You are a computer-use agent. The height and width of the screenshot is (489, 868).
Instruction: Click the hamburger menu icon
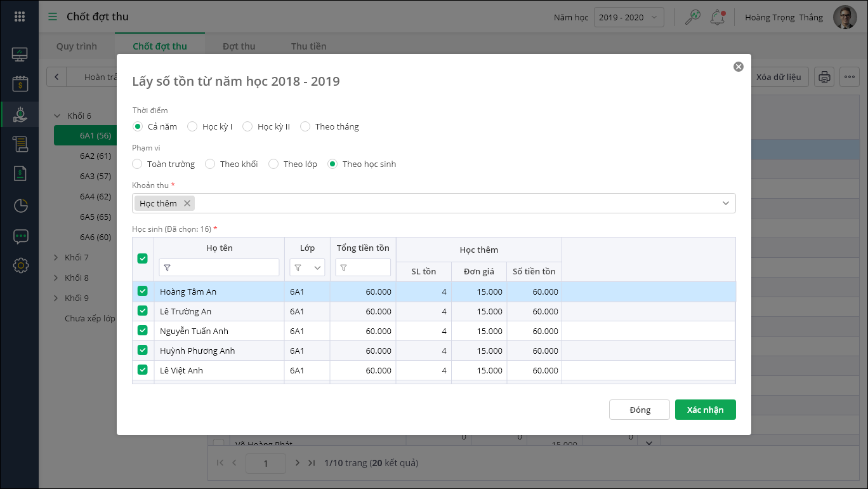(53, 17)
